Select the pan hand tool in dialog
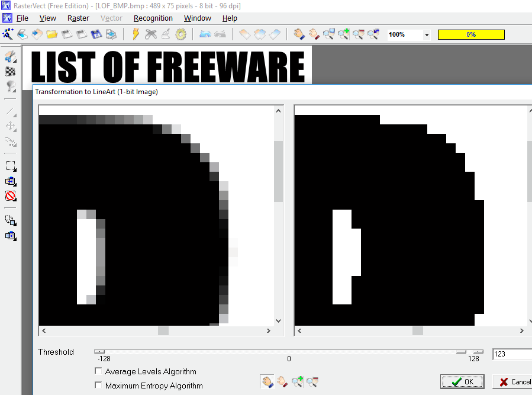Viewport: 532px width, 395px height. [267, 382]
